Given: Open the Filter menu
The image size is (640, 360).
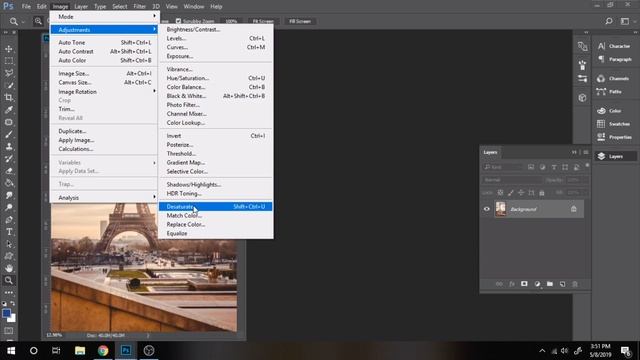Looking at the screenshot, I should [139, 7].
